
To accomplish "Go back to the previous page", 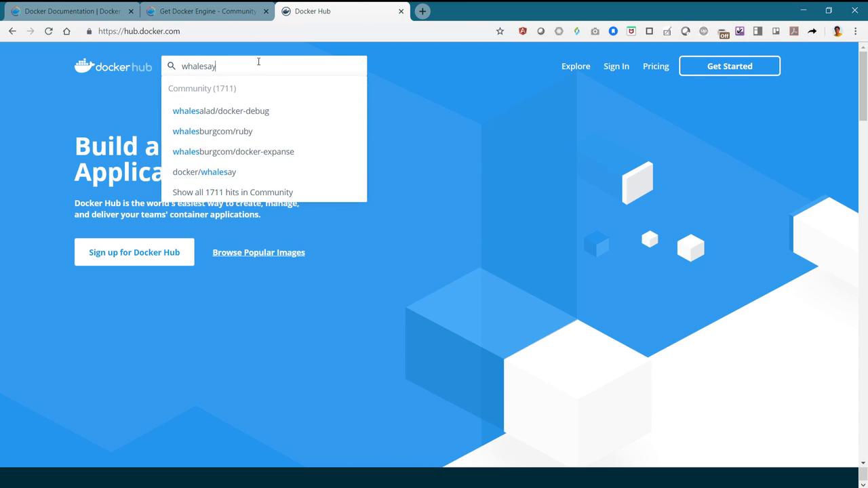I will pyautogui.click(x=12, y=31).
